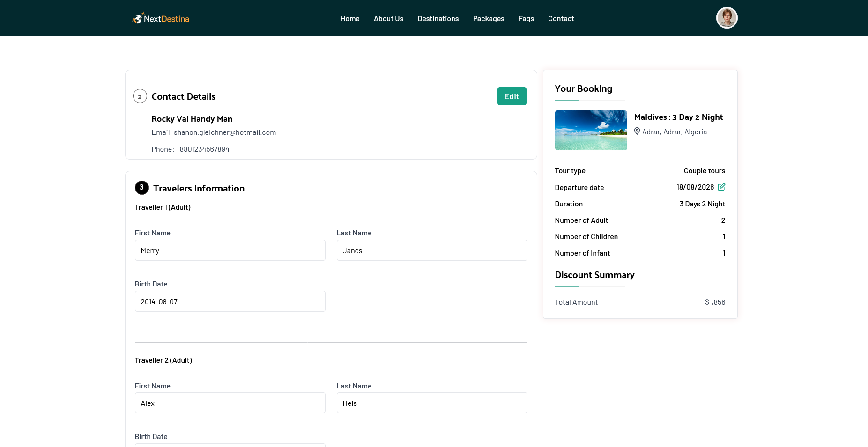
Task: Click the location pin icon
Action: pyautogui.click(x=637, y=132)
